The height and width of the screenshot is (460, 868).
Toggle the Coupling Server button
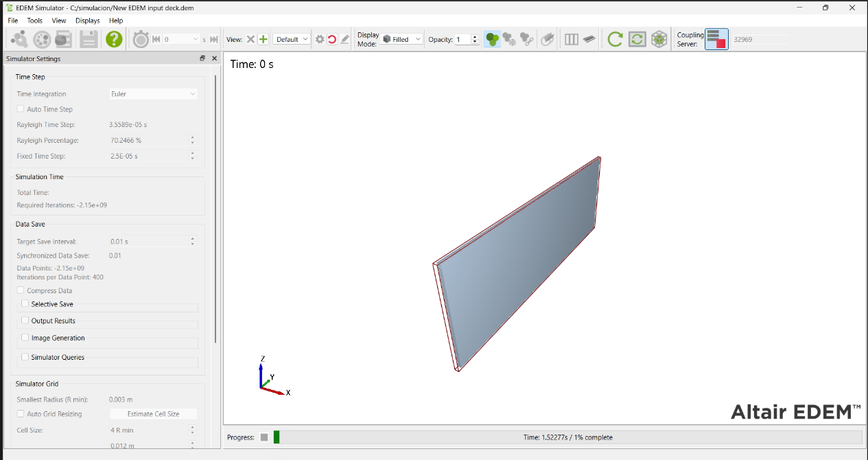(x=716, y=39)
